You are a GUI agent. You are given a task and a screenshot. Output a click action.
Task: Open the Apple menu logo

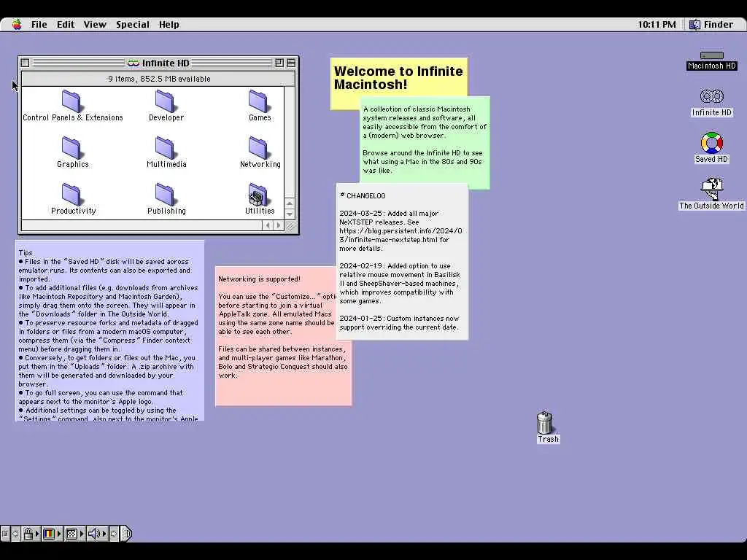[x=18, y=24]
